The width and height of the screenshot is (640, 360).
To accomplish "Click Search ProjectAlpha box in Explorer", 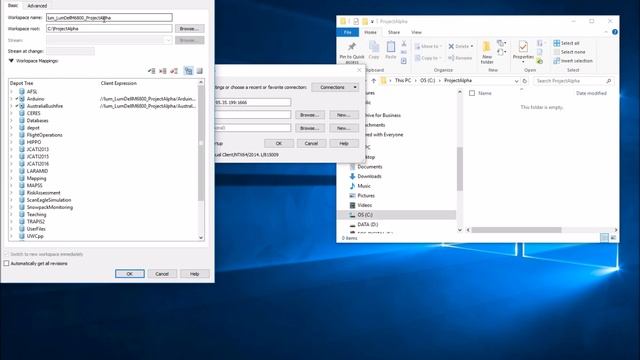I will pyautogui.click(x=574, y=81).
